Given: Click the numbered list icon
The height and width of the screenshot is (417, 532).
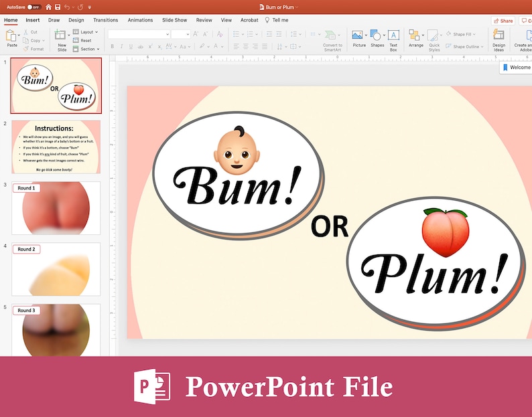Looking at the screenshot, I should click(x=251, y=34).
